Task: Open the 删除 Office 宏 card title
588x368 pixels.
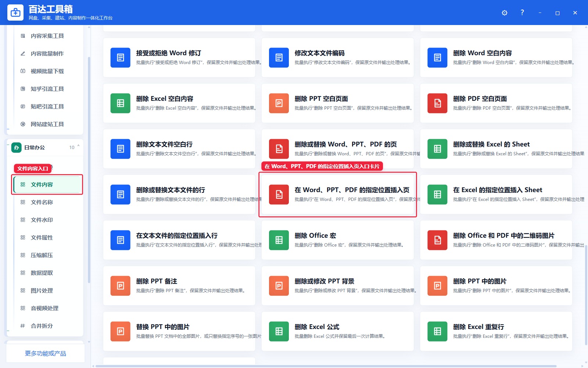Action: click(x=315, y=236)
